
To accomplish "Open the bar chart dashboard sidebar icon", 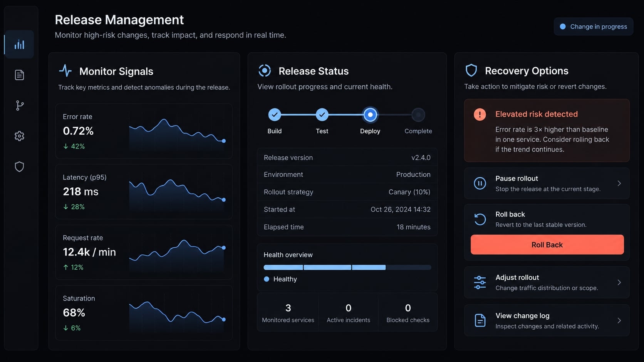I will coord(19,44).
